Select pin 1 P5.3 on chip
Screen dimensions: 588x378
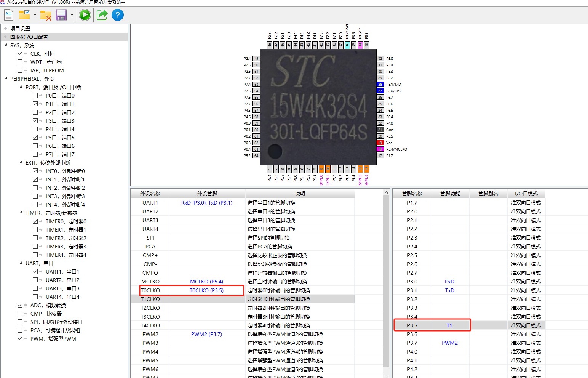[269, 169]
